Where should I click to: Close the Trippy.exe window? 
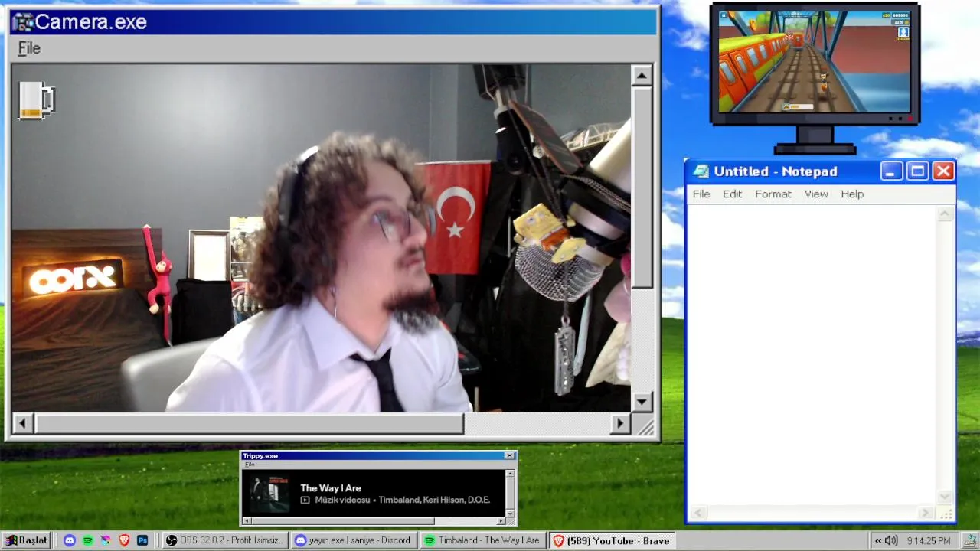(x=509, y=456)
